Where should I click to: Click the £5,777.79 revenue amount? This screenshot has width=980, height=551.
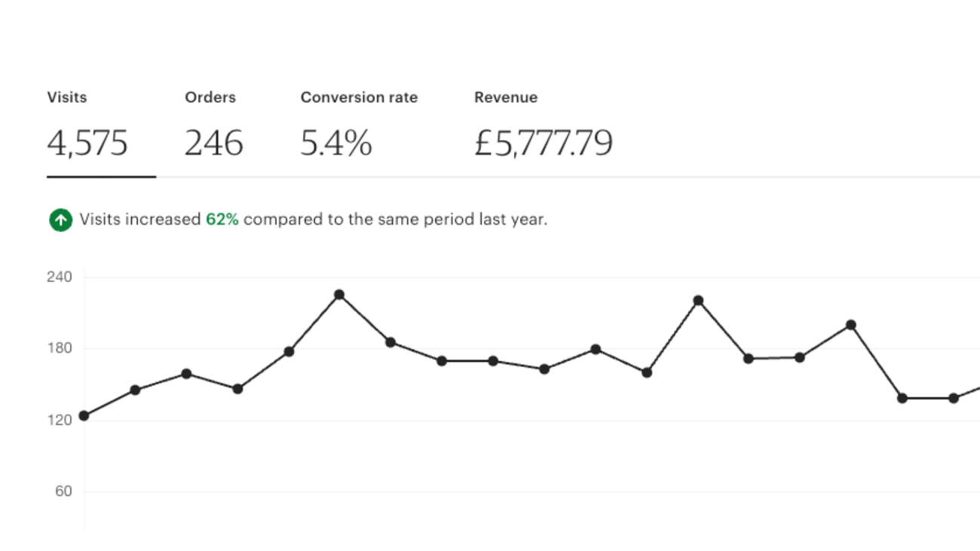[x=543, y=143]
